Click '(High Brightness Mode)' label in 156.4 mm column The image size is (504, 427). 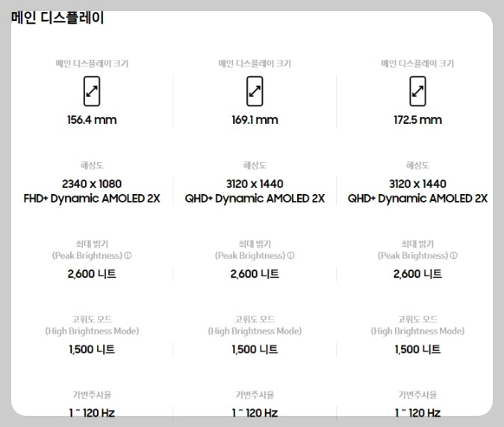pos(92,331)
